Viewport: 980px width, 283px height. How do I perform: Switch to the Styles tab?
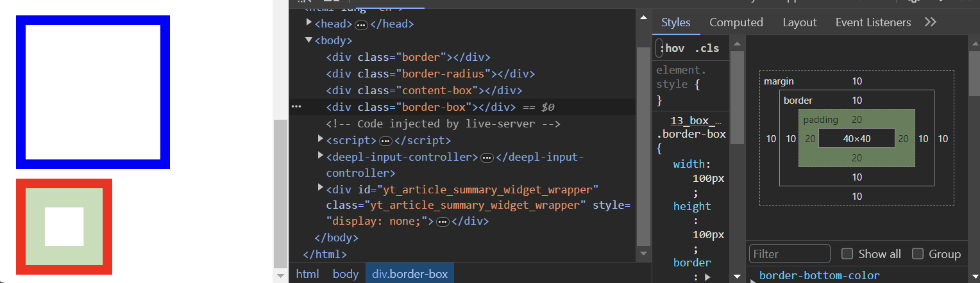pos(675,22)
